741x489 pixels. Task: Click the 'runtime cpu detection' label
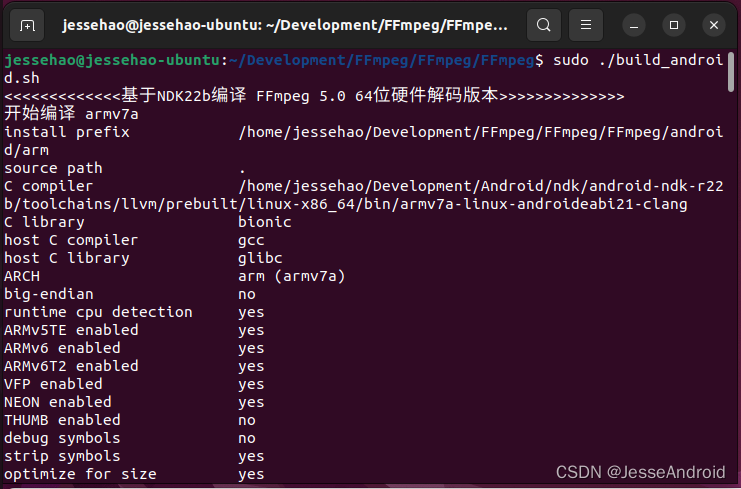click(98, 312)
